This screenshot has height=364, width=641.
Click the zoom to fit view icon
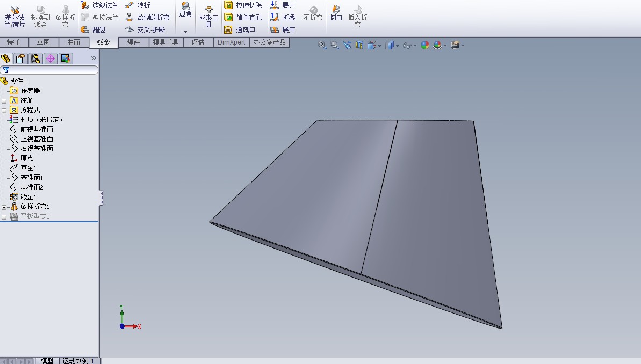pos(322,45)
